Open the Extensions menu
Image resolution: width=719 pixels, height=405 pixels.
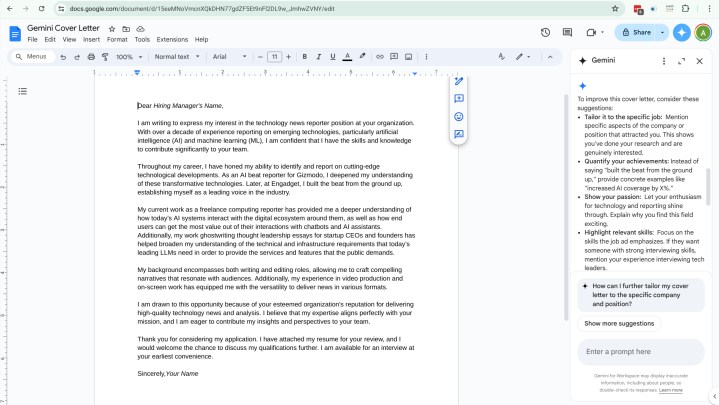[172, 40]
